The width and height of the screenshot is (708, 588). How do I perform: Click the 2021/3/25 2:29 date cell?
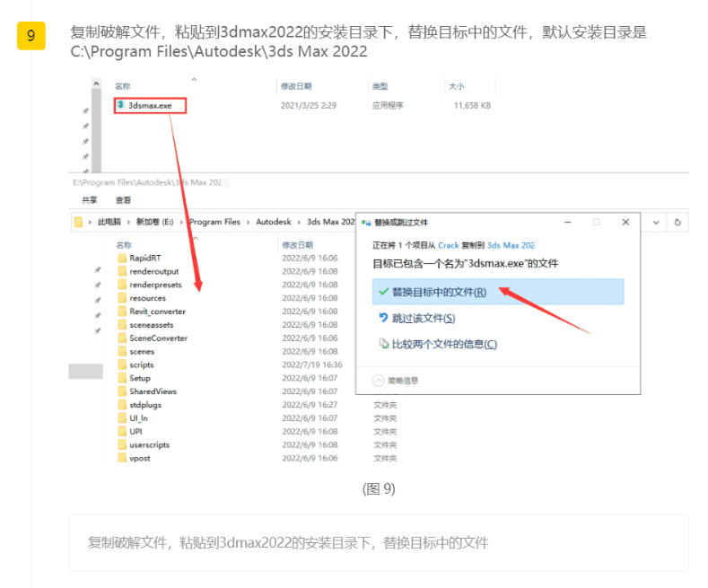(x=309, y=106)
